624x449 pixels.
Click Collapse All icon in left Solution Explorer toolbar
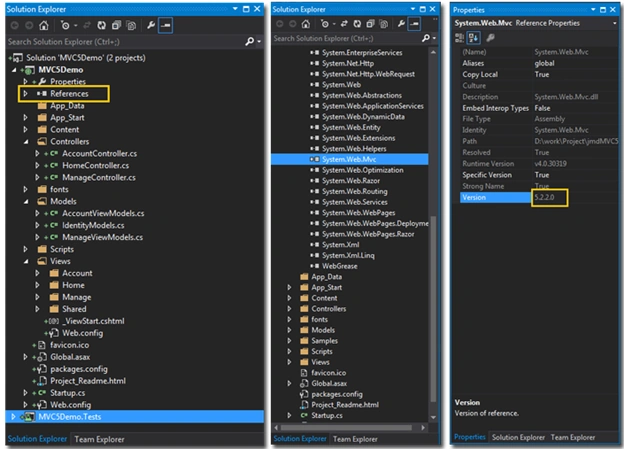116,26
